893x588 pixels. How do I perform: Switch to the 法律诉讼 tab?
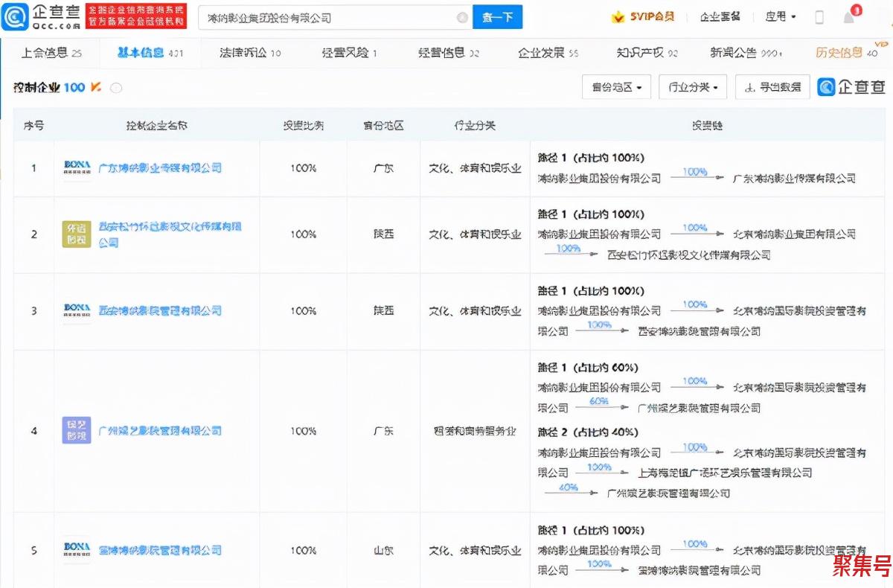250,53
